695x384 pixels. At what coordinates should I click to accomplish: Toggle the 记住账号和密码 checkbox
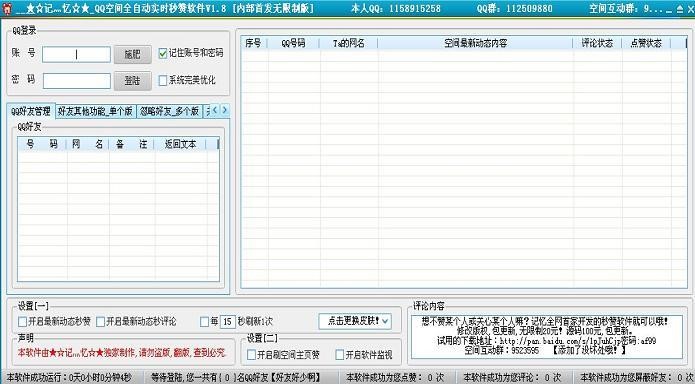[x=163, y=53]
